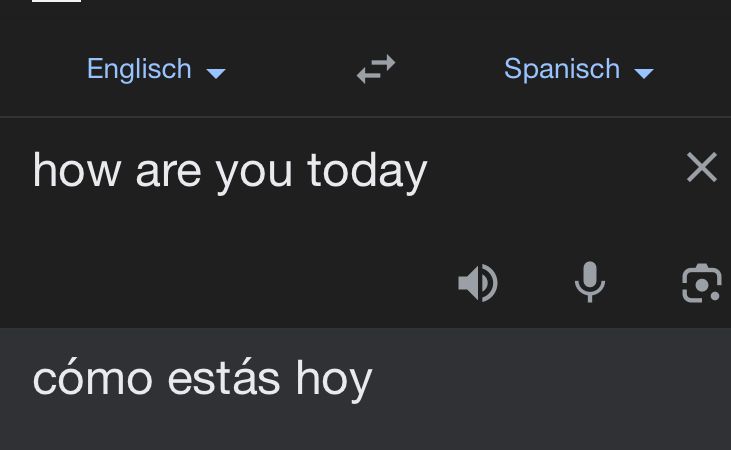Listen to the source text pronunciation
Image resolution: width=731 pixels, height=450 pixels.
[x=478, y=284]
